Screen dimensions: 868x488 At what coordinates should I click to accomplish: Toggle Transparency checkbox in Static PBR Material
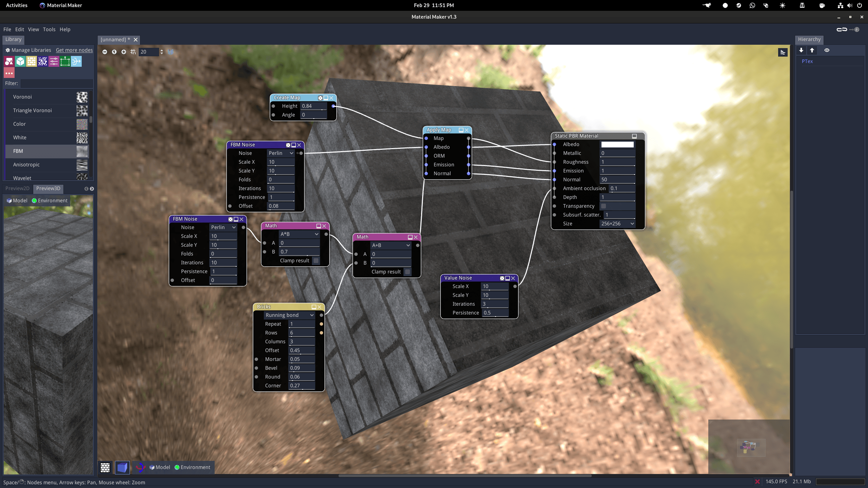(x=604, y=206)
